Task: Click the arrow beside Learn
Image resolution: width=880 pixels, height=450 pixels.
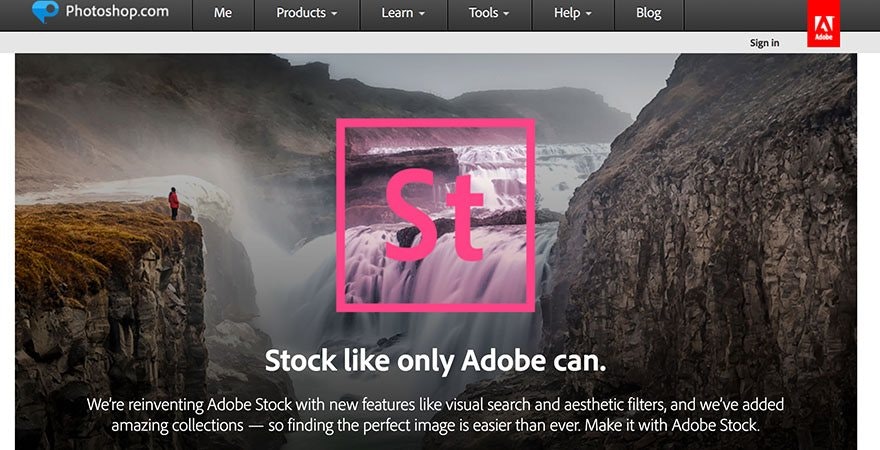Action: (421, 14)
